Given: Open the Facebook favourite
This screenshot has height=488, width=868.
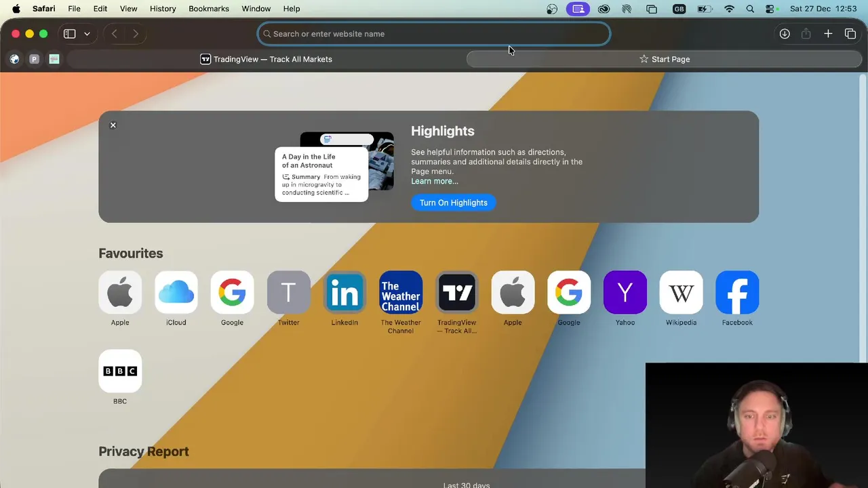Looking at the screenshot, I should 737,293.
